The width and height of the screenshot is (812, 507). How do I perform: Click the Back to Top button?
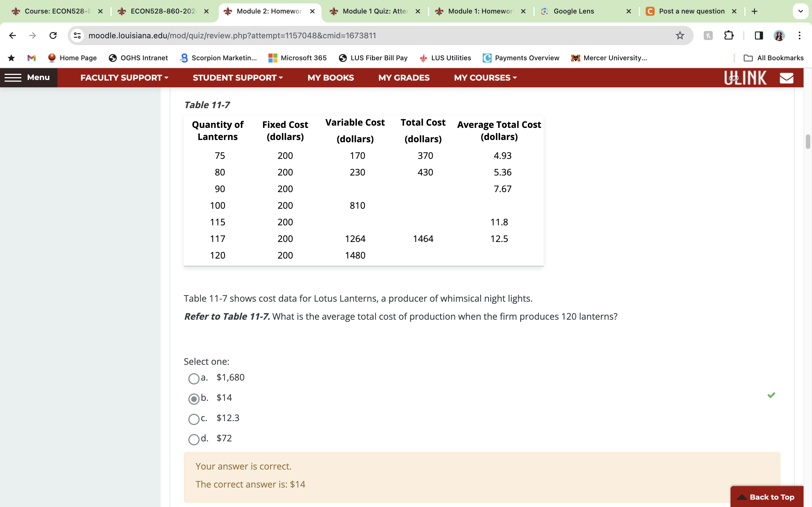click(x=768, y=497)
